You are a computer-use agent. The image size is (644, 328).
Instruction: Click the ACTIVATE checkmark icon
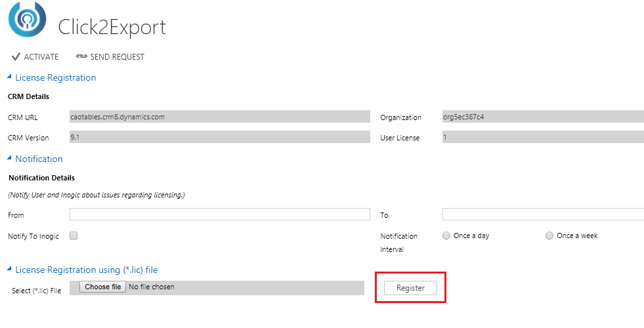pos(16,56)
